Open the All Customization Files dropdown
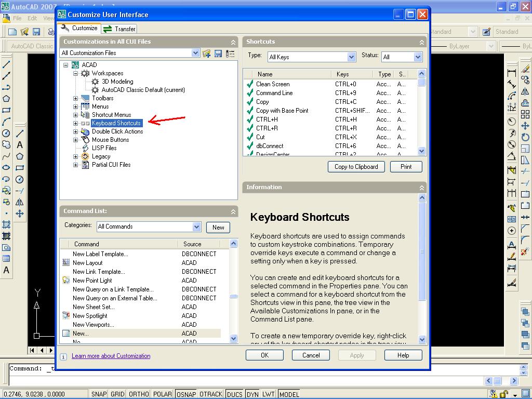Image resolution: width=532 pixels, height=399 pixels. [195, 53]
